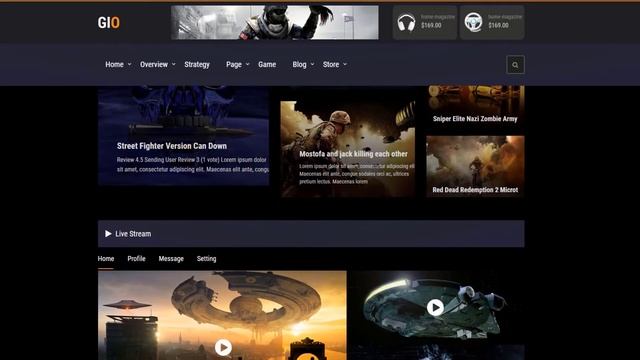Click the Mostofa article lorem ipsum excerpt
Viewport: 640px width, 360px height.
point(357,174)
